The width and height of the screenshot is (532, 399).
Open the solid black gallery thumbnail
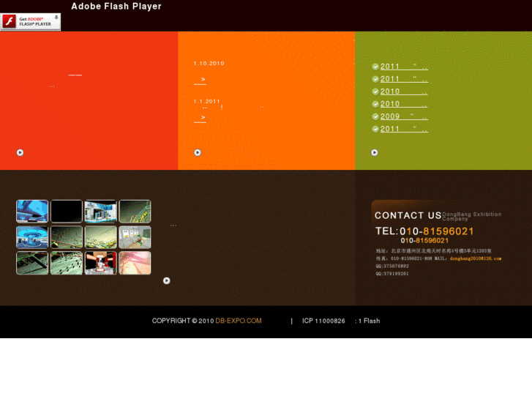click(x=67, y=212)
